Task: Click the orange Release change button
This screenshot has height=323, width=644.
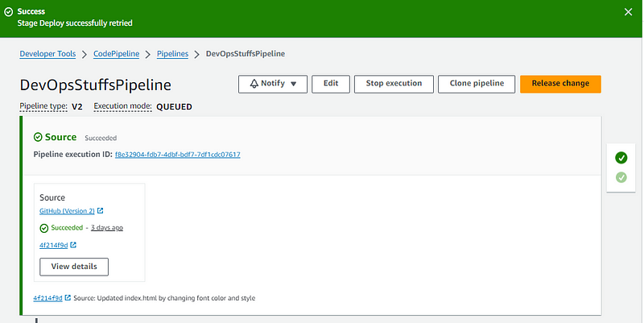Action: click(x=560, y=84)
